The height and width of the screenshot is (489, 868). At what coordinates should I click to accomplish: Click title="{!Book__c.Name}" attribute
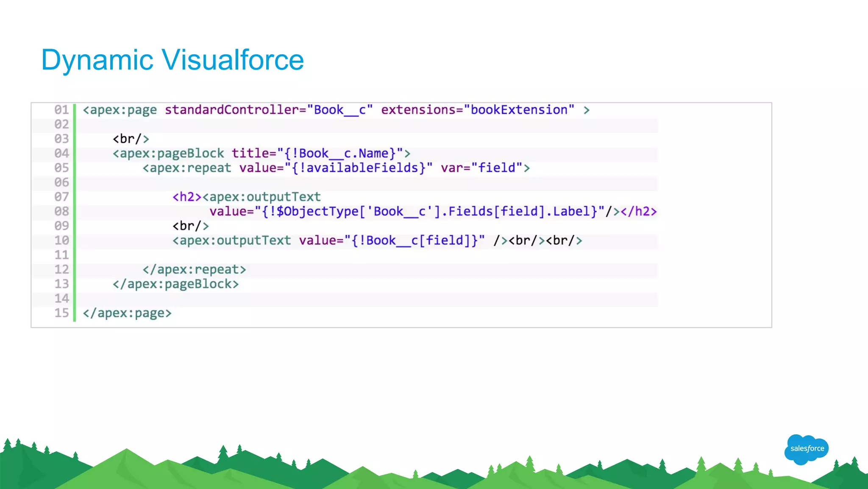(317, 154)
